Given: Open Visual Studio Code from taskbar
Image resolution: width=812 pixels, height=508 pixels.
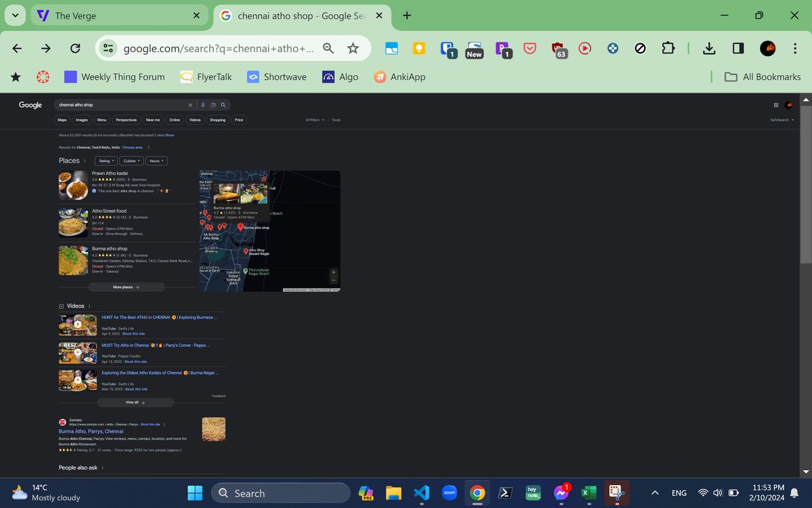Looking at the screenshot, I should [x=421, y=492].
